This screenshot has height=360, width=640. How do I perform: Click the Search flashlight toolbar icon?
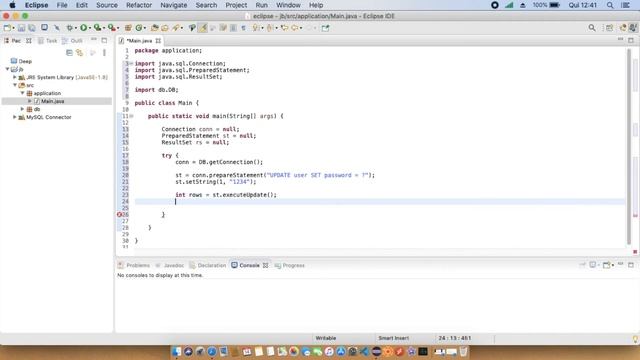tap(176, 28)
